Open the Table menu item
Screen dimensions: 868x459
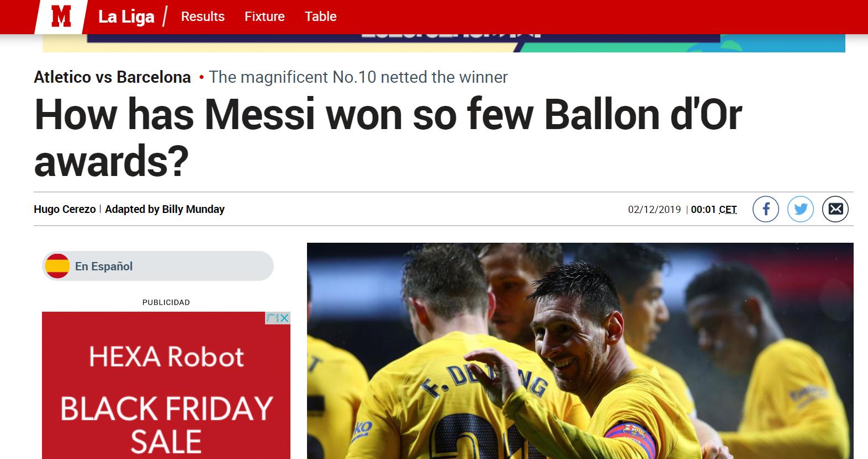[321, 17]
